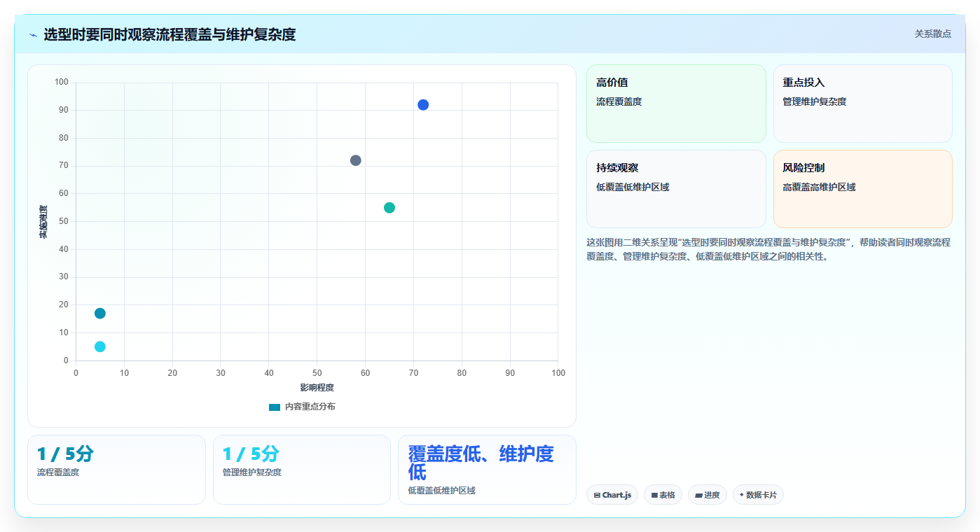
Task: Open the 重点投入 quadrant card
Action: (863, 104)
